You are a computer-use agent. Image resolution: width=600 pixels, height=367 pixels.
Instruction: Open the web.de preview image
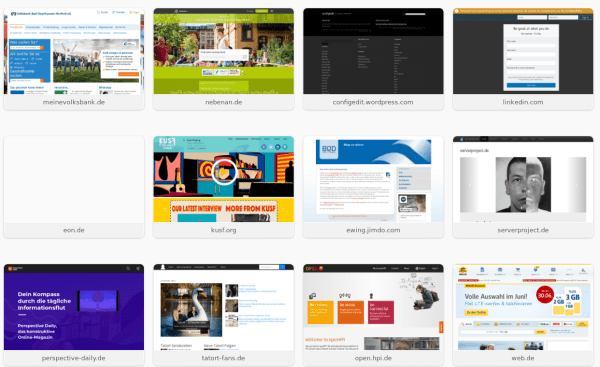[523, 307]
